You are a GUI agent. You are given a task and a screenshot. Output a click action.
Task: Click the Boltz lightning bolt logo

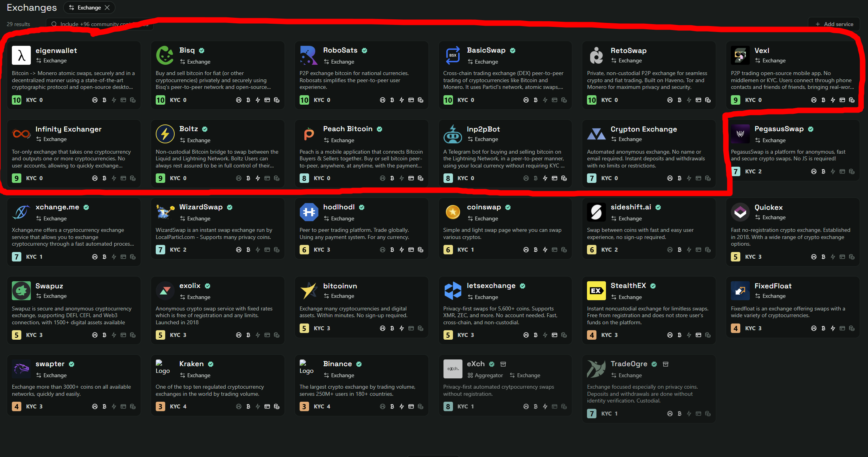165,134
